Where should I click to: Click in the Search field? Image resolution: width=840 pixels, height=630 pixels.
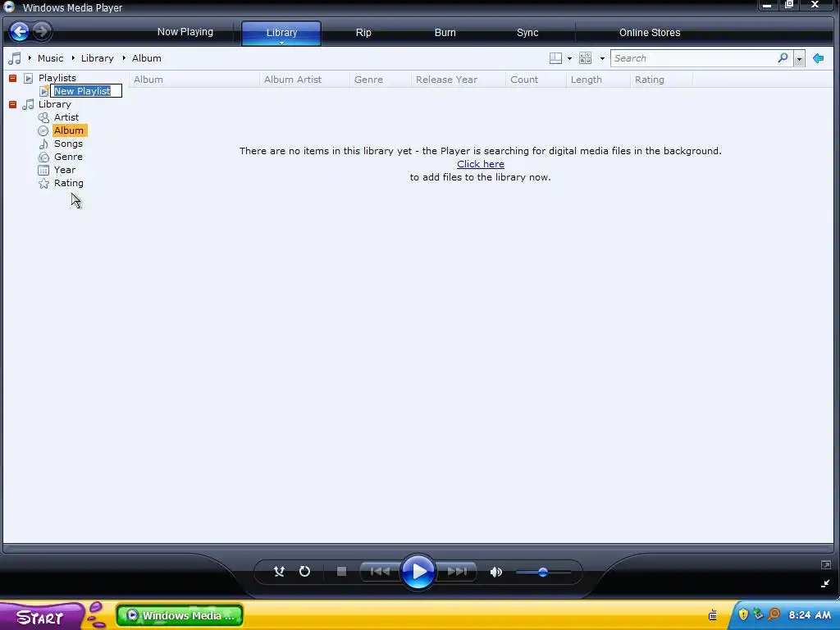[x=694, y=58]
